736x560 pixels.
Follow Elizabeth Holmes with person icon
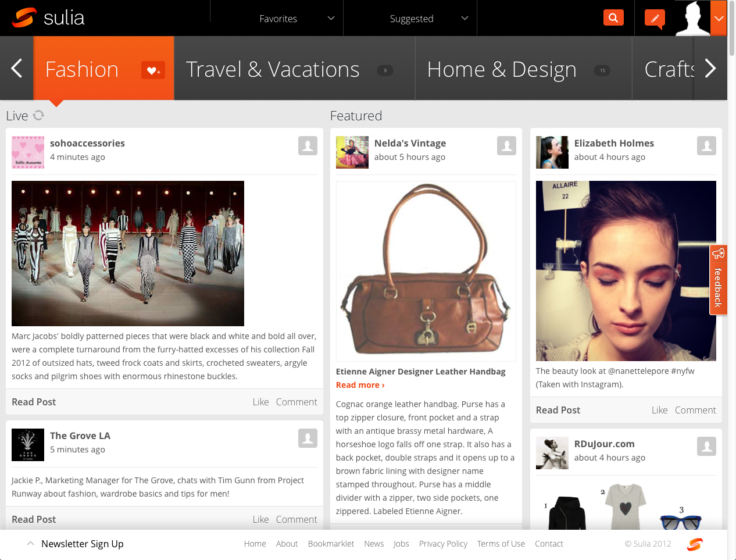(706, 146)
